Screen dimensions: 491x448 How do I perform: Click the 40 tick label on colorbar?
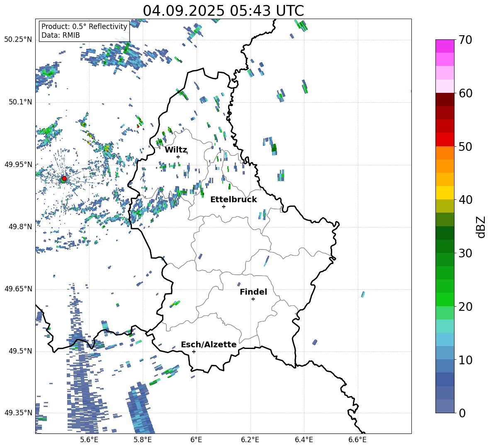click(x=465, y=200)
